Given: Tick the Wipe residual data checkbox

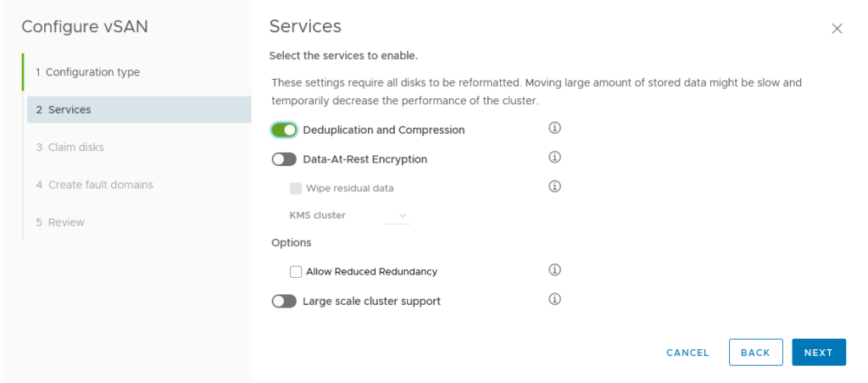Looking at the screenshot, I should (x=296, y=188).
